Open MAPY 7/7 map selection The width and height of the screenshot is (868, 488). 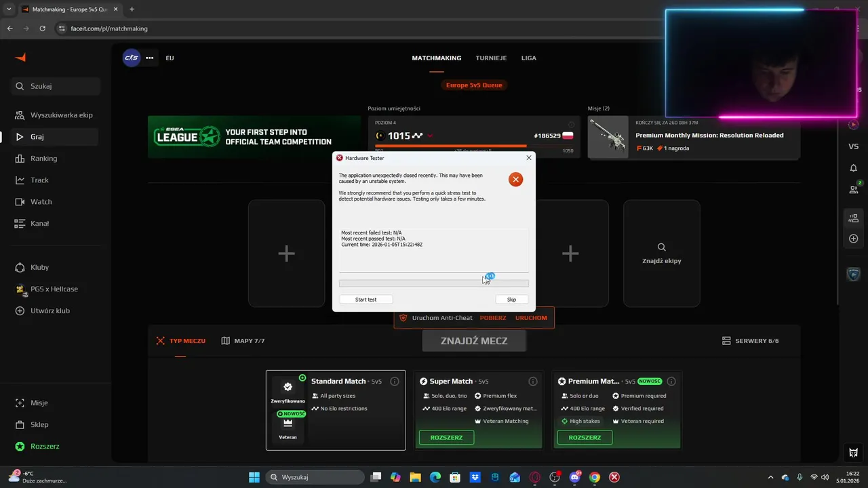243,341
